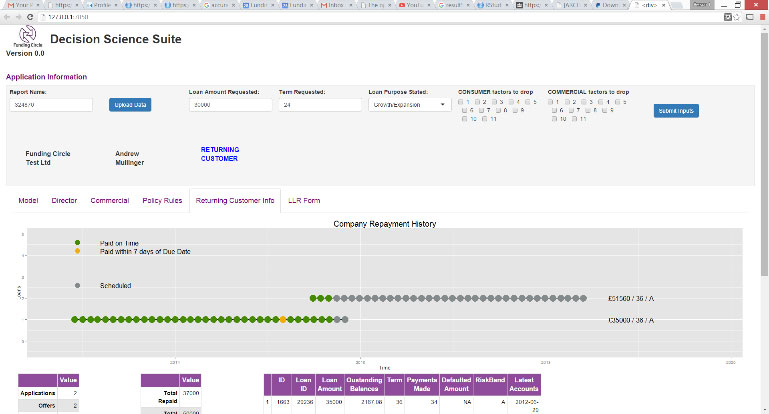The image size is (769, 414).
Task: Tick CONSUMER factor 10 checkbox
Action: tap(464, 119)
